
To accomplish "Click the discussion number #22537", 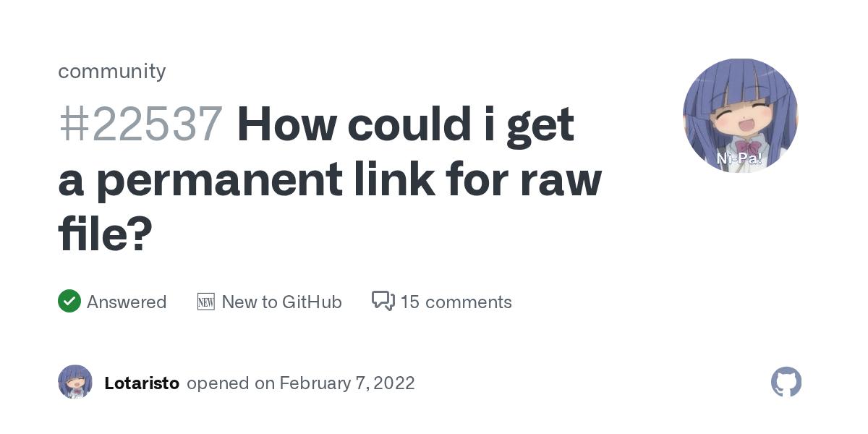I will (x=140, y=124).
